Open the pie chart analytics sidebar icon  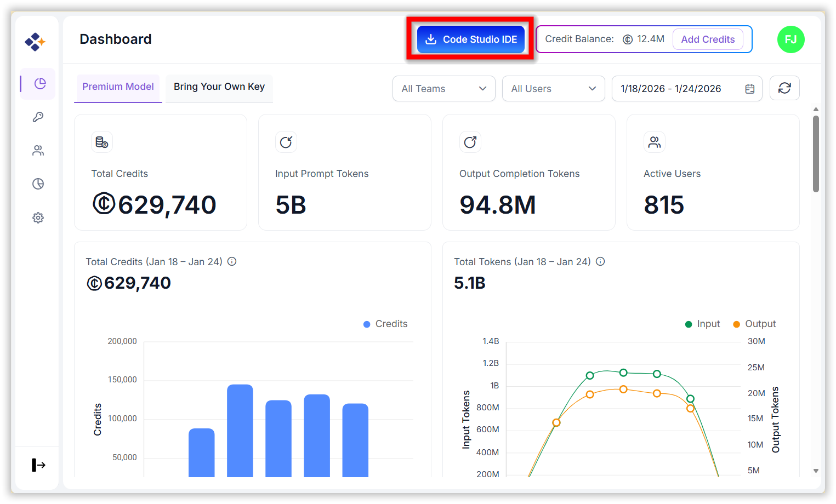coord(38,184)
